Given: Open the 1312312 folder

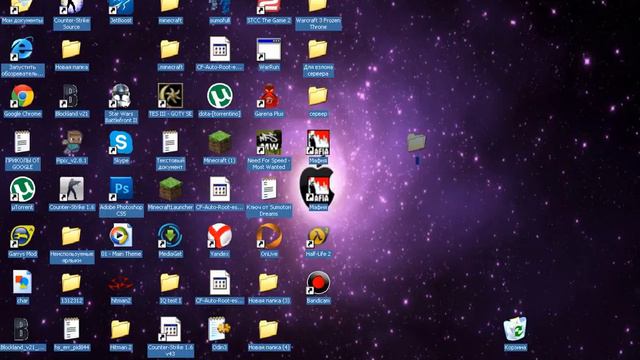Looking at the screenshot, I should click(71, 282).
